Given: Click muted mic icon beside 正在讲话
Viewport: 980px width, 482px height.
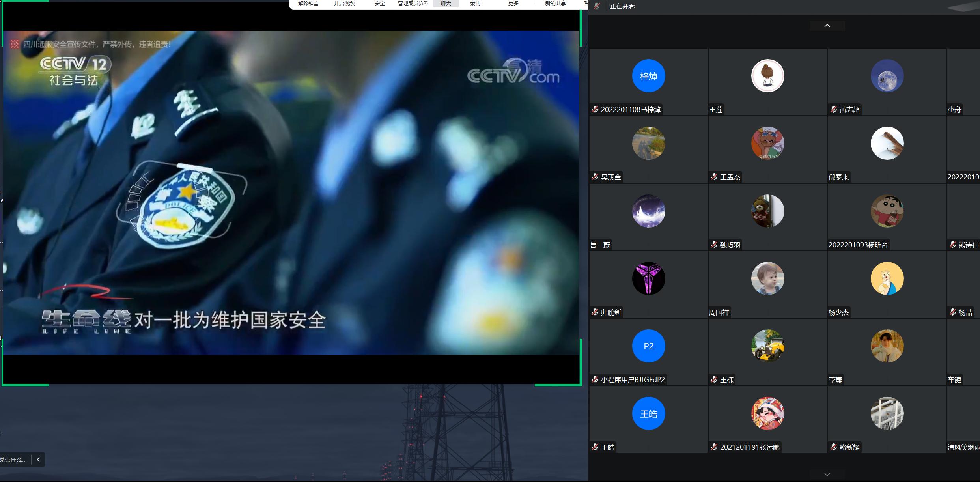Looking at the screenshot, I should (x=597, y=6).
